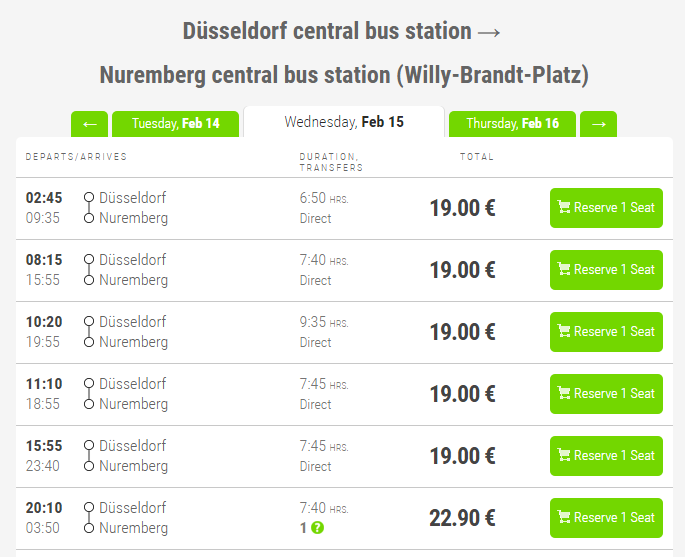
Task: Click cart icon on the 15:55 departure
Action: 564,456
